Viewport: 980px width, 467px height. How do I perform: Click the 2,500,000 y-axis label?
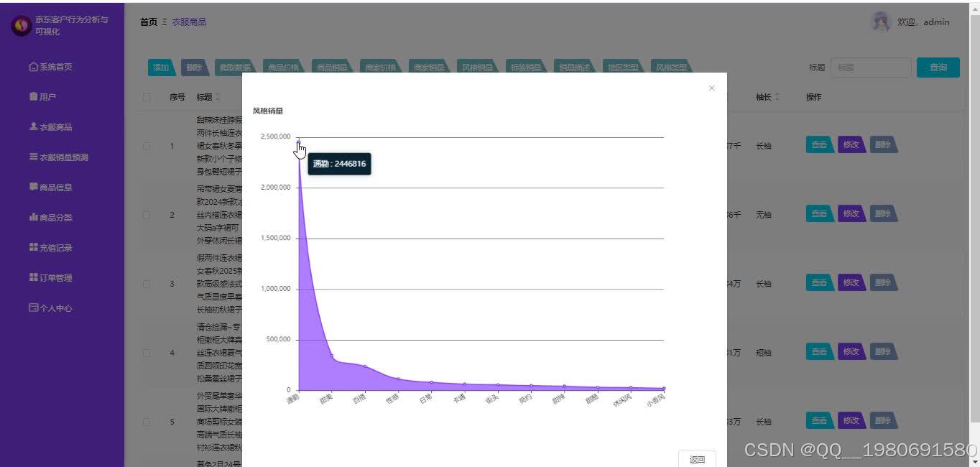tap(275, 137)
